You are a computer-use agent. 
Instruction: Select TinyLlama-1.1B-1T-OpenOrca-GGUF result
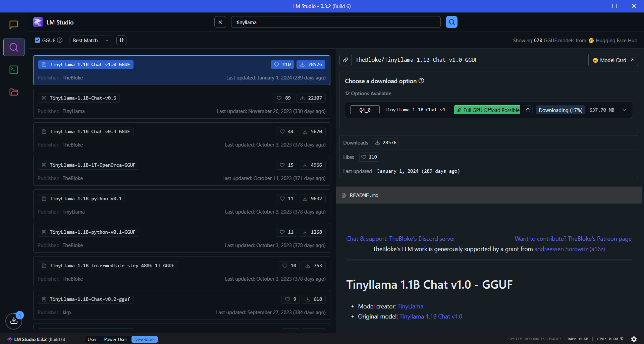point(182,171)
